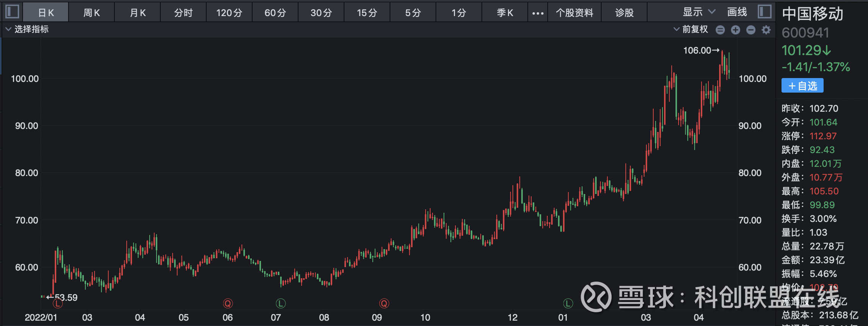Switch to the 季K quarterly tab
868x326 pixels.
pyautogui.click(x=505, y=13)
